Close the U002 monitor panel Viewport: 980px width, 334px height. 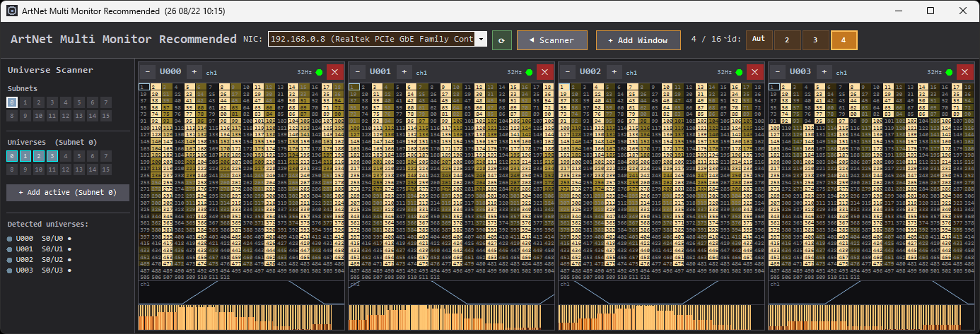pos(754,71)
